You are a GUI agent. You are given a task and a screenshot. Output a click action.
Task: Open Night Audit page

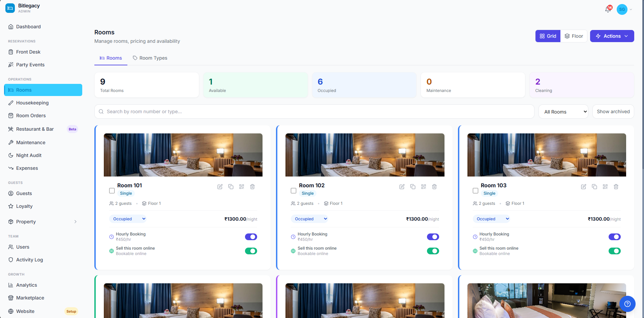click(x=43, y=155)
